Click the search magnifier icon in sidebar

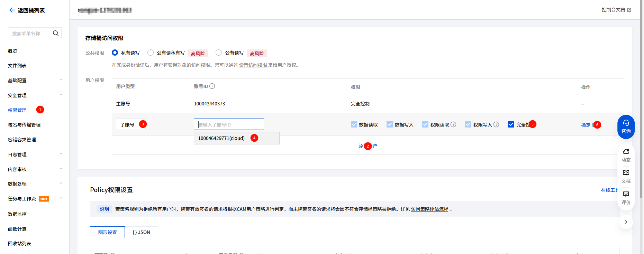point(55,33)
